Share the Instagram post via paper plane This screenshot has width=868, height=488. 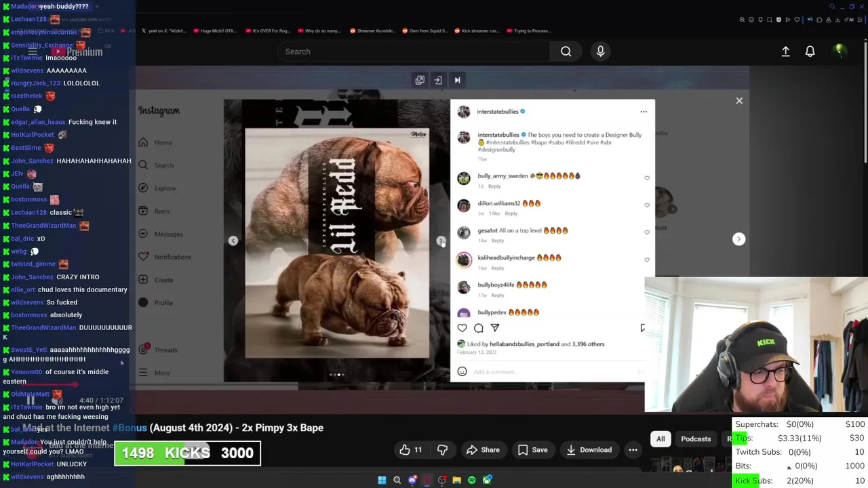coord(495,328)
